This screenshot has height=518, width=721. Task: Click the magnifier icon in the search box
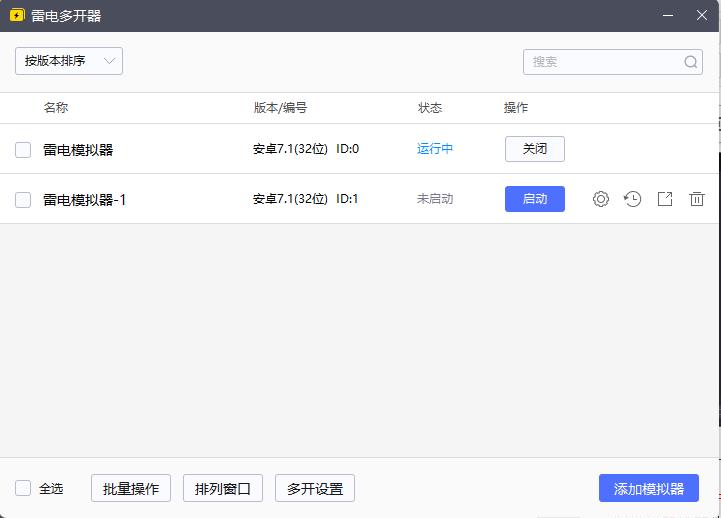pos(691,62)
